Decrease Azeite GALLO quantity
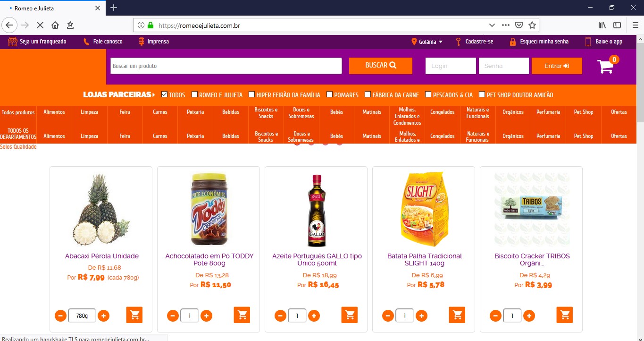Image resolution: width=644 pixels, height=341 pixels. pos(280,315)
